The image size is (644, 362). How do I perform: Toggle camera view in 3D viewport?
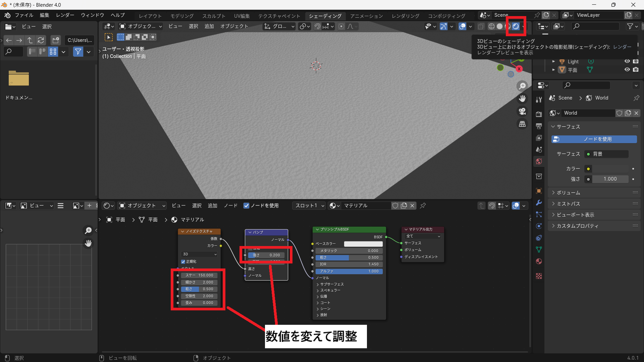[x=522, y=111]
